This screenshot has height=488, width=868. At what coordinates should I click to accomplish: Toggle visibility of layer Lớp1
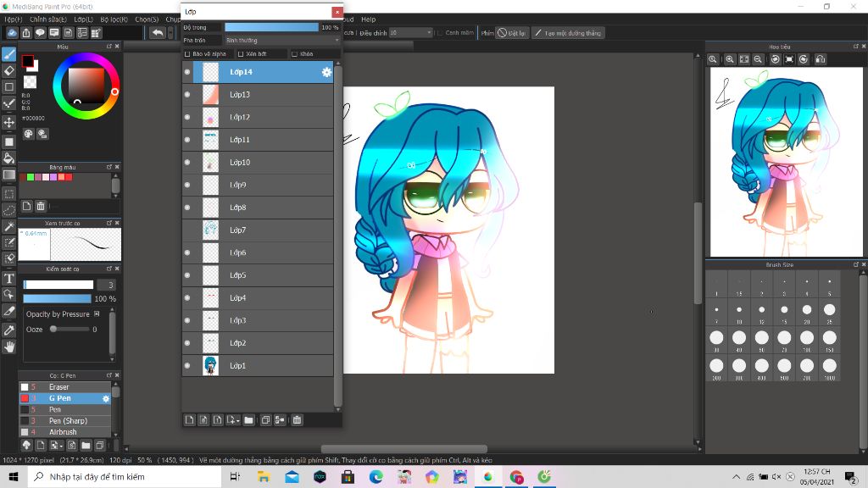click(x=187, y=366)
